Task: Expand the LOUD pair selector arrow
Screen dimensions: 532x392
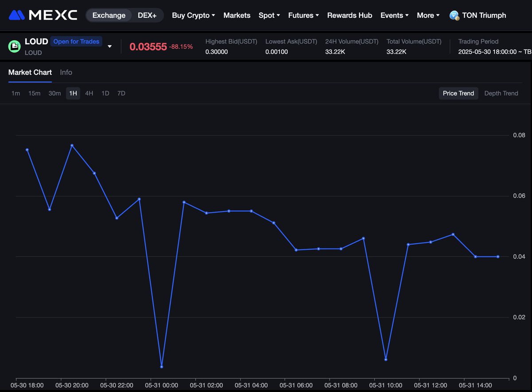Action: [110, 47]
